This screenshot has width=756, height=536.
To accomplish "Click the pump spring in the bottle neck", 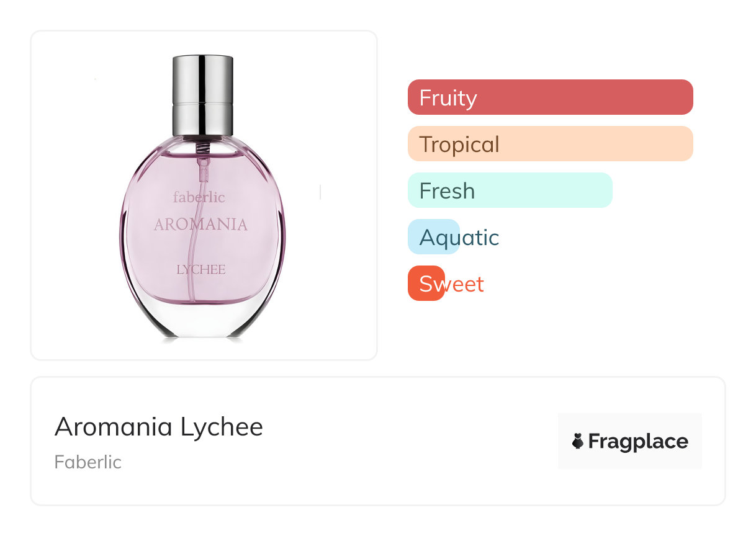I will click(202, 148).
